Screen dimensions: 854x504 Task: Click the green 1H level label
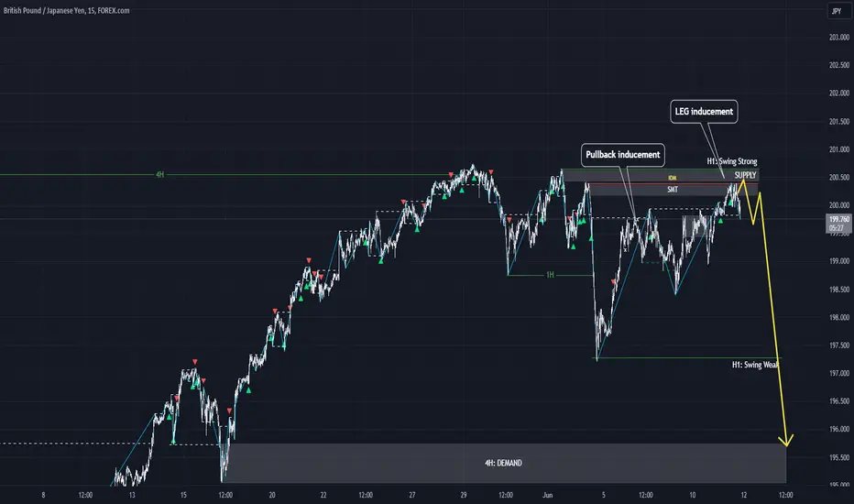coord(550,275)
